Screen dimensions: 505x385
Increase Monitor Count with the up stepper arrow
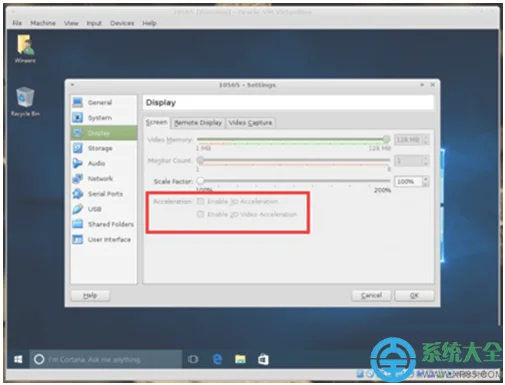coord(425,158)
